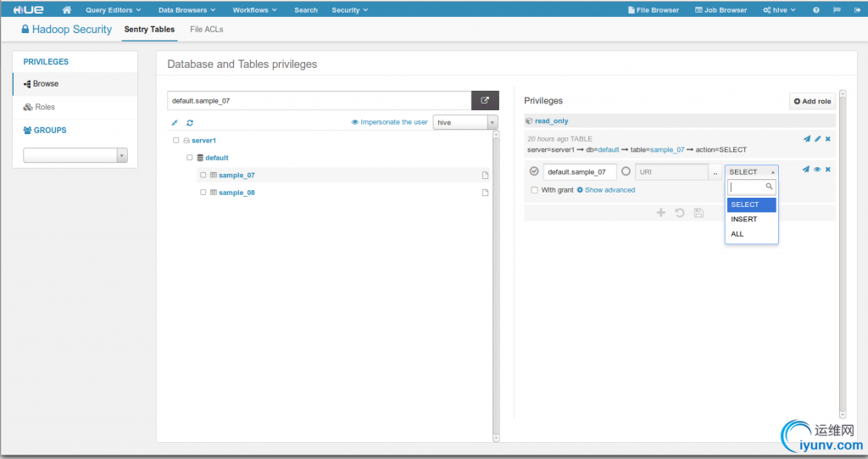Add another privilege with plus icon

tap(661, 213)
